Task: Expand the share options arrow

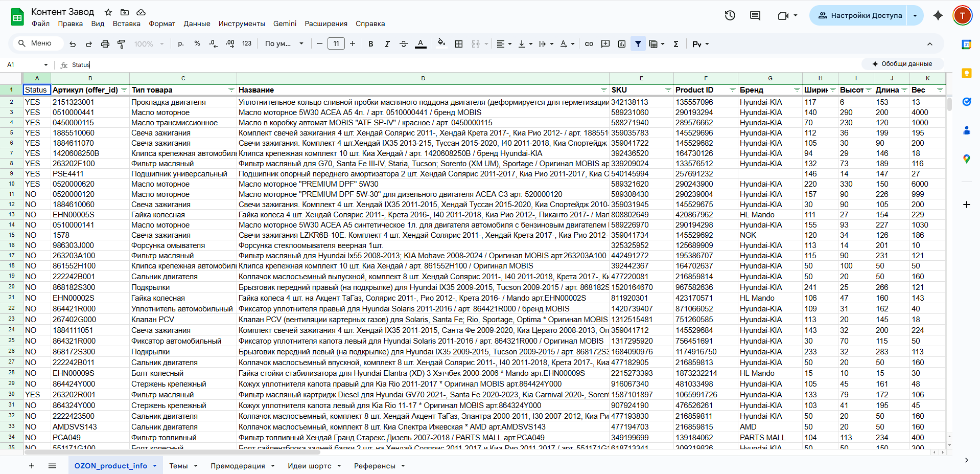Action: tap(915, 15)
